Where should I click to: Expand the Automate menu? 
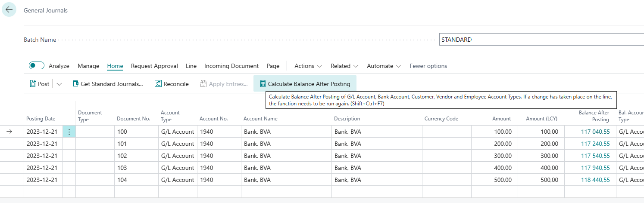coord(384,66)
